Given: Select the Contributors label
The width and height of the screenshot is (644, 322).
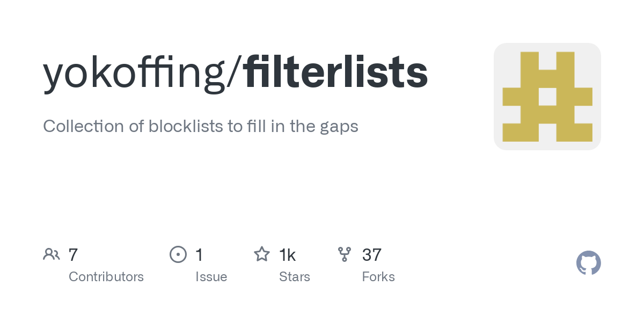Looking at the screenshot, I should click(x=106, y=277).
